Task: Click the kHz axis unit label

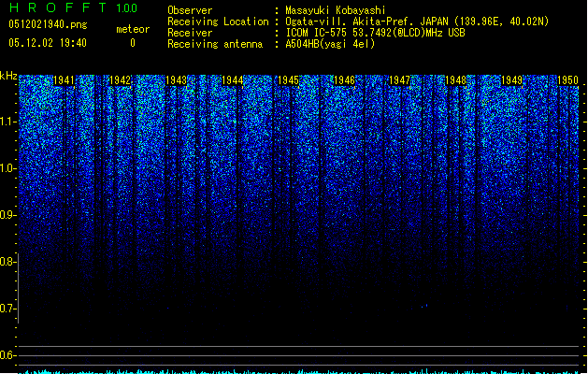Action: click(8, 76)
